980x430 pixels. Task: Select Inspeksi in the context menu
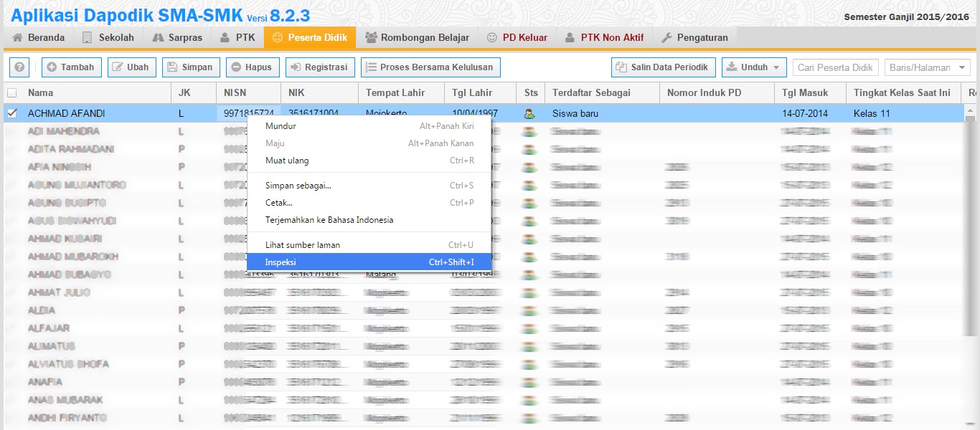click(x=369, y=262)
